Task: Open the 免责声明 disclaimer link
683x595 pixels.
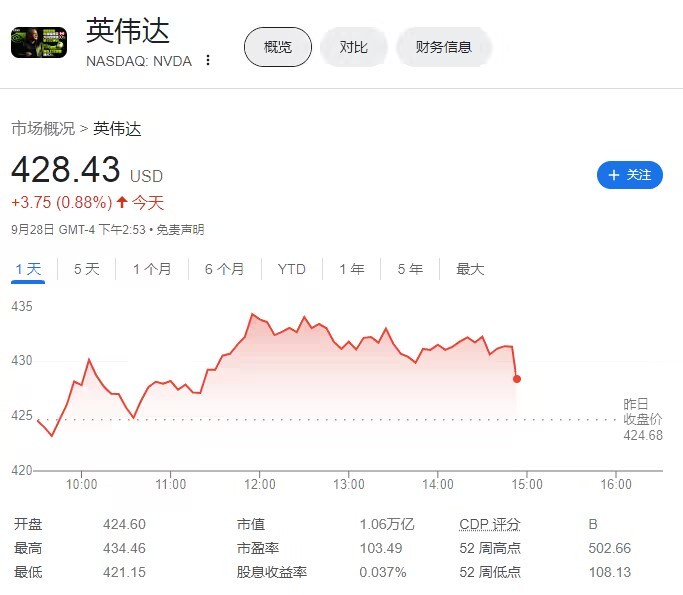Action: (180, 230)
